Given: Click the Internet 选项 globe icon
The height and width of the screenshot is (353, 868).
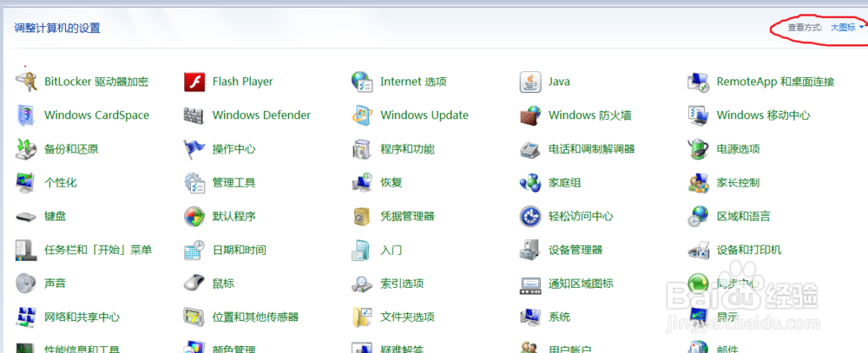Looking at the screenshot, I should point(363,82).
